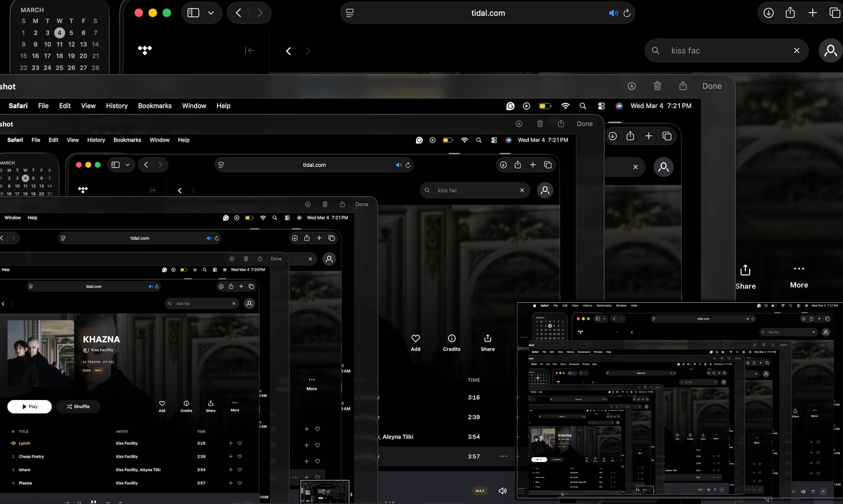The image size is (843, 504).
Task: Open the Safari menu in the uppermost menu bar
Action: [18, 106]
